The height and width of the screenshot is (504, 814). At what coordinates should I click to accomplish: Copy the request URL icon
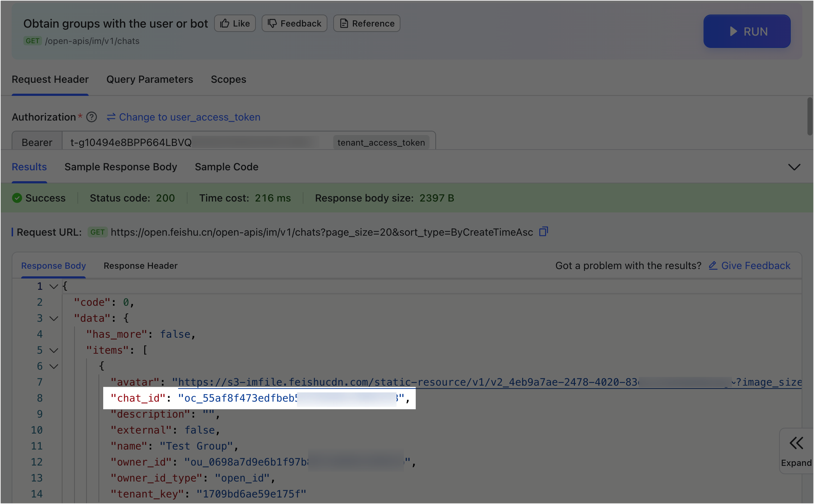coord(544,231)
